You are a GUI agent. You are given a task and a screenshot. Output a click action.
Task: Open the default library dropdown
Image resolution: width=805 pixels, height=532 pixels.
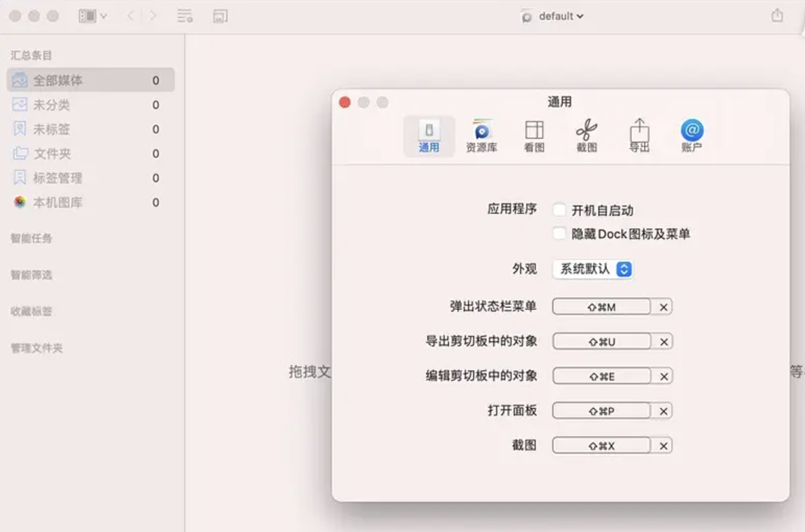coord(552,15)
